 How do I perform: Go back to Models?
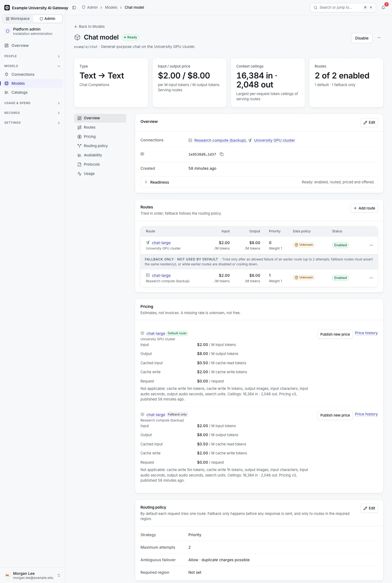click(89, 26)
